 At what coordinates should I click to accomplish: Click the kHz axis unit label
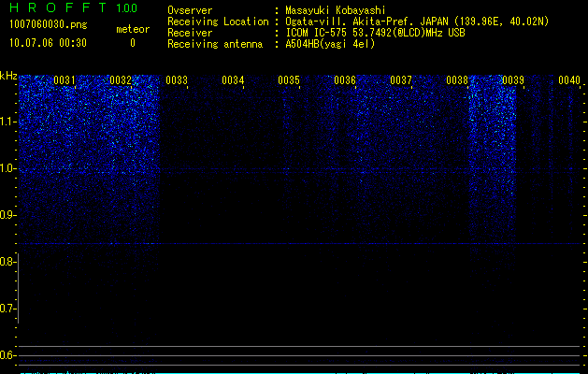pyautogui.click(x=8, y=76)
